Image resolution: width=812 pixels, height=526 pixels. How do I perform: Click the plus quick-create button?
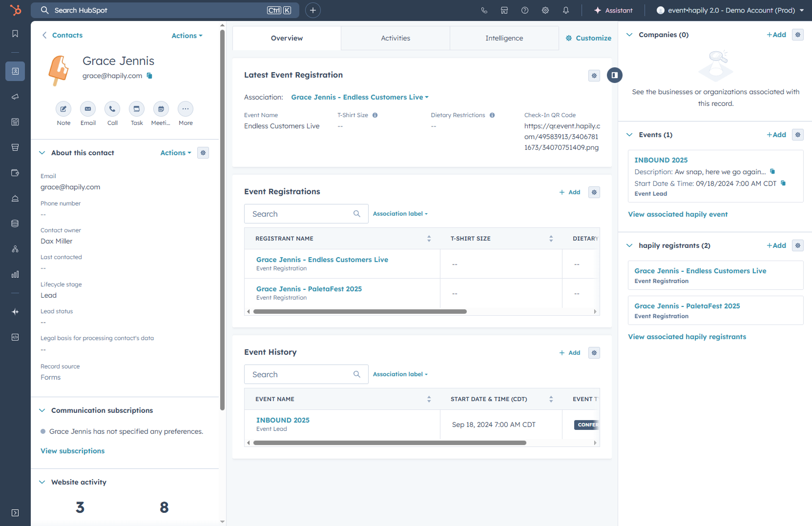pos(313,10)
